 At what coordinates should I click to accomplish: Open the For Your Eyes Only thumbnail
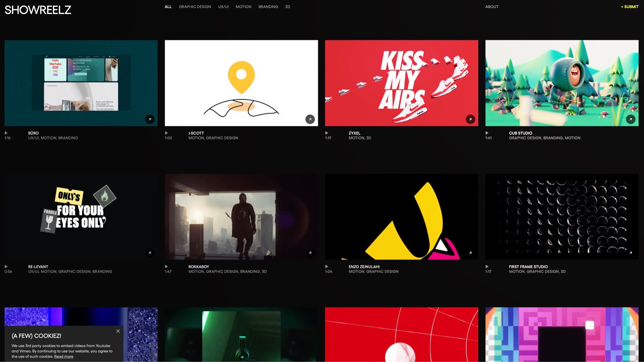[x=81, y=217]
